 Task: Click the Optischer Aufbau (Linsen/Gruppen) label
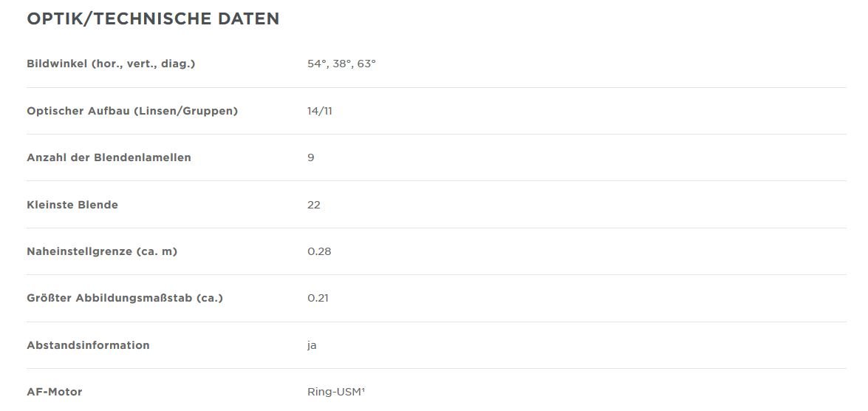click(x=132, y=111)
